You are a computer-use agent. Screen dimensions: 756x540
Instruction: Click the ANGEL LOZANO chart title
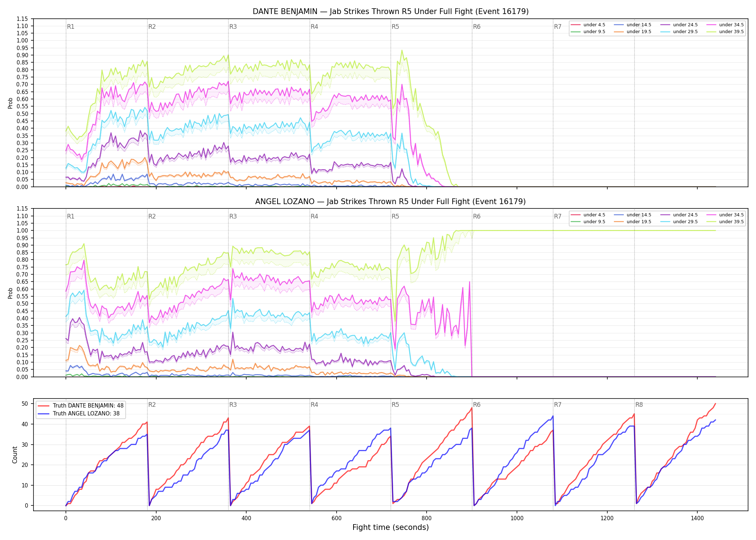(x=391, y=202)
